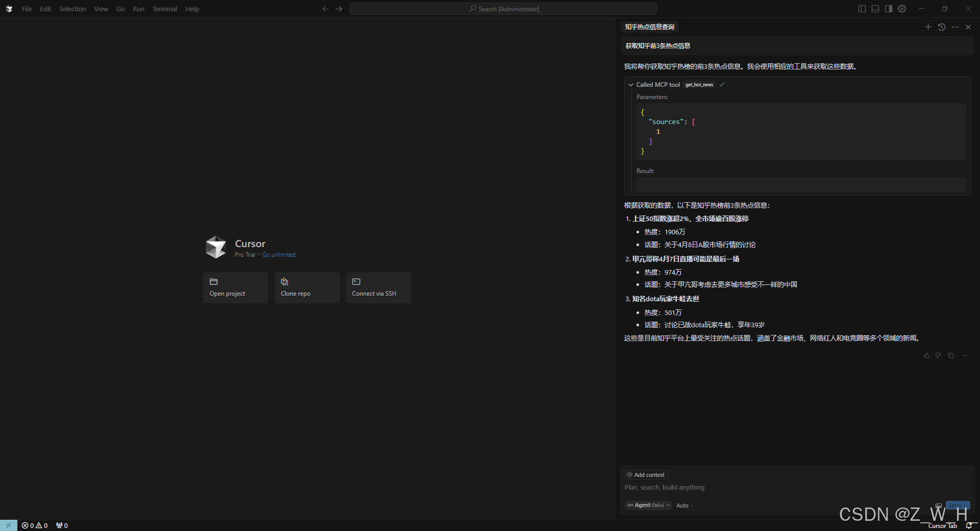Open notifications bell in status bar
The width and height of the screenshot is (980, 531).
(x=969, y=526)
